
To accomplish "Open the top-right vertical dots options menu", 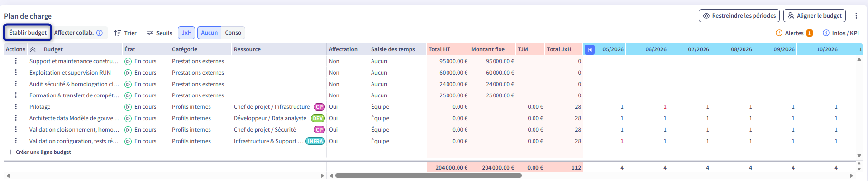I will (x=856, y=16).
